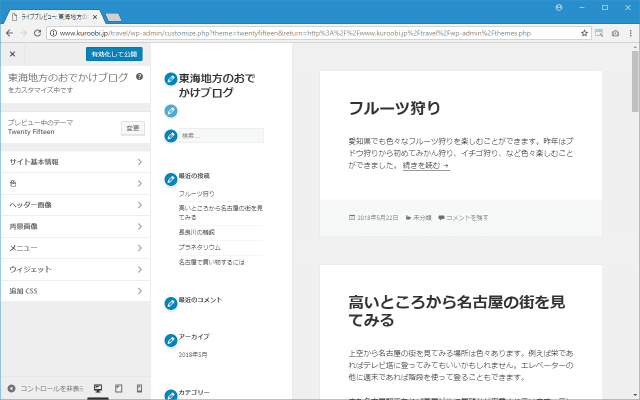
Task: Click the edit pencil beside the site title
Action: tap(171, 78)
